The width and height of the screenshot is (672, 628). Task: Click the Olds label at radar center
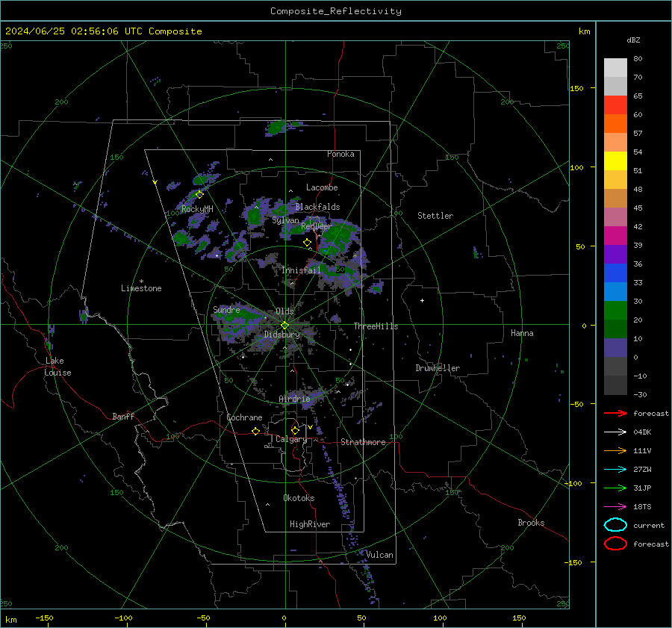[284, 311]
